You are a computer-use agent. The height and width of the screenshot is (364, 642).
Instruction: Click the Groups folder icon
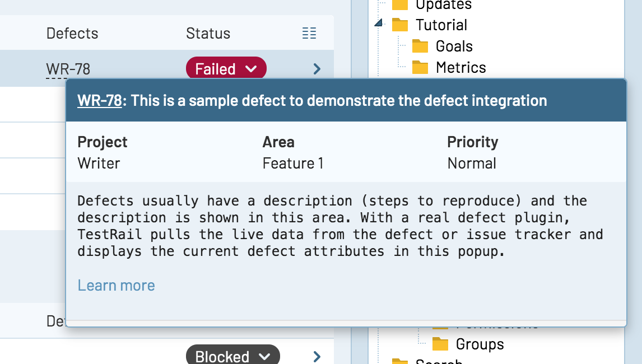pyautogui.click(x=440, y=344)
